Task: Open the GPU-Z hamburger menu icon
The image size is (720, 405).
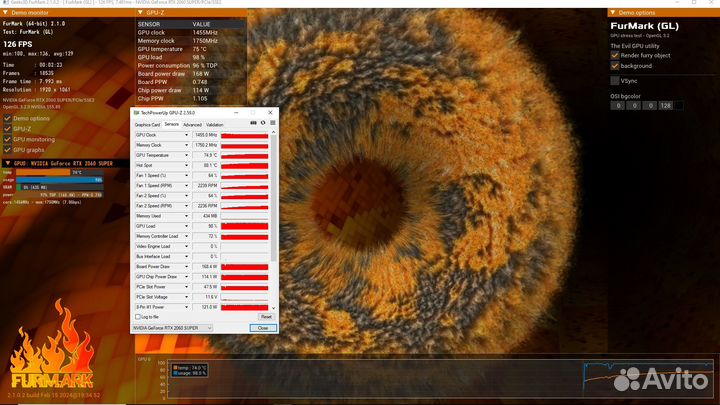Action: tap(273, 123)
